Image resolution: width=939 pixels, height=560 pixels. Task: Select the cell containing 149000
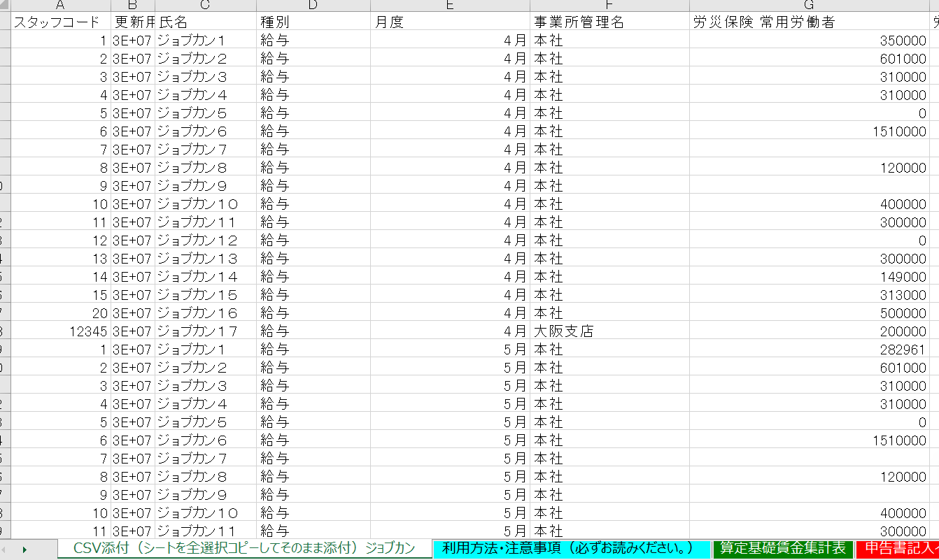tap(810, 276)
